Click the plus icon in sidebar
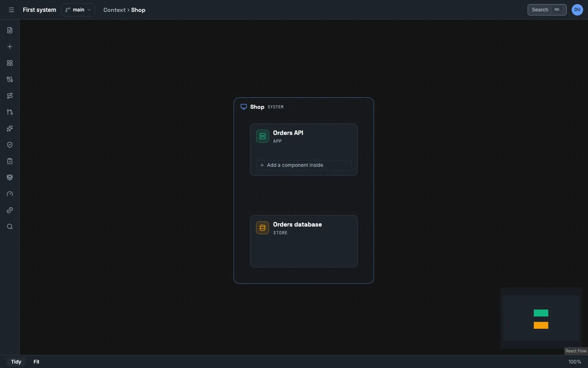588x368 pixels. coord(10,47)
